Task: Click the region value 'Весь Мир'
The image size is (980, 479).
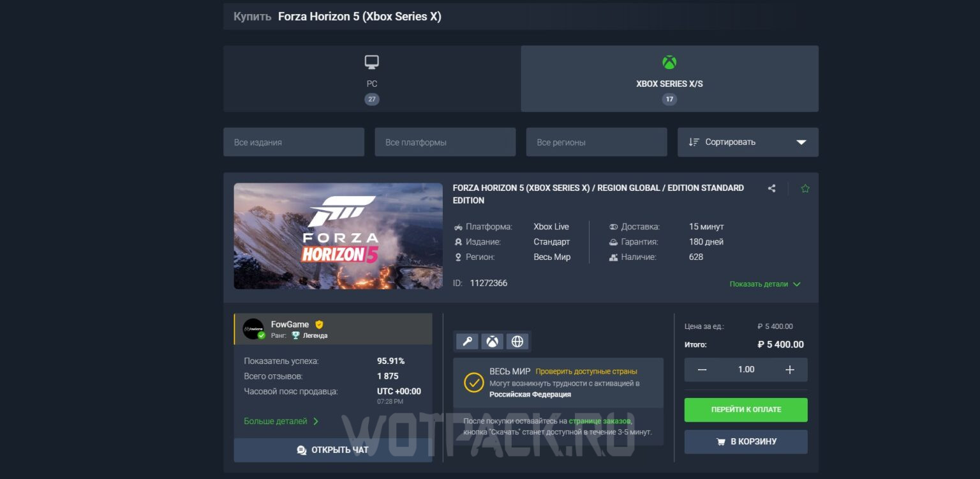Action: coord(552,257)
